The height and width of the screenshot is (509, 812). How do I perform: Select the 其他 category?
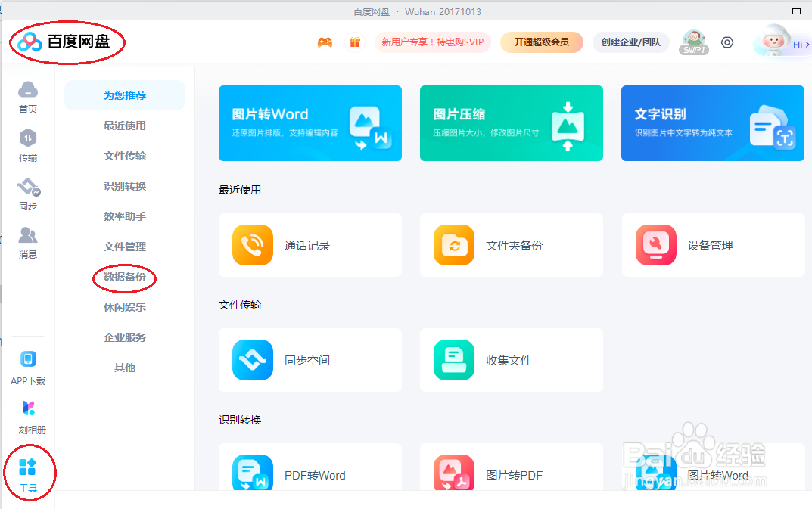click(x=125, y=368)
